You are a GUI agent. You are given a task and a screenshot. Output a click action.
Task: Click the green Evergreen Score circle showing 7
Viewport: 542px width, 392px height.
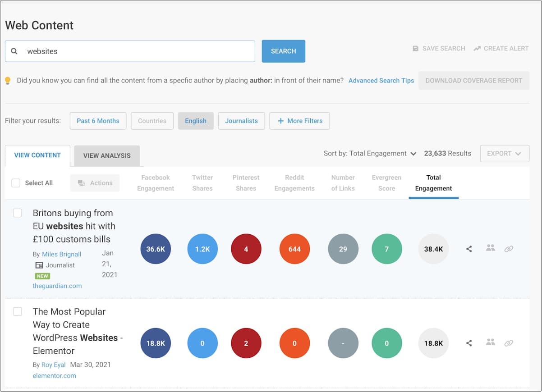(x=386, y=249)
